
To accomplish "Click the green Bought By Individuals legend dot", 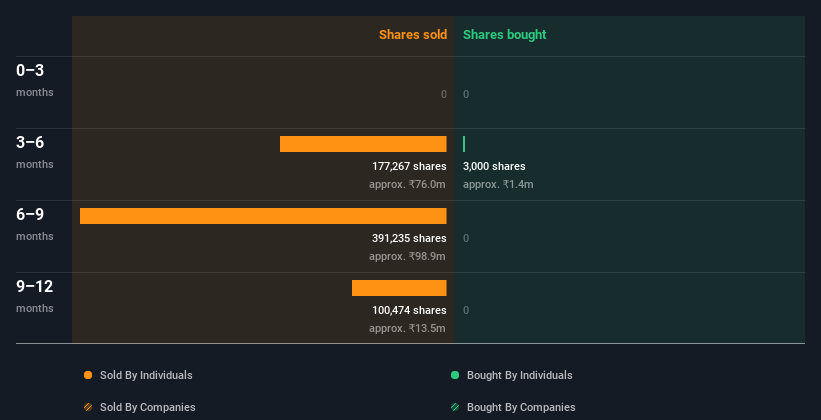I will (455, 375).
